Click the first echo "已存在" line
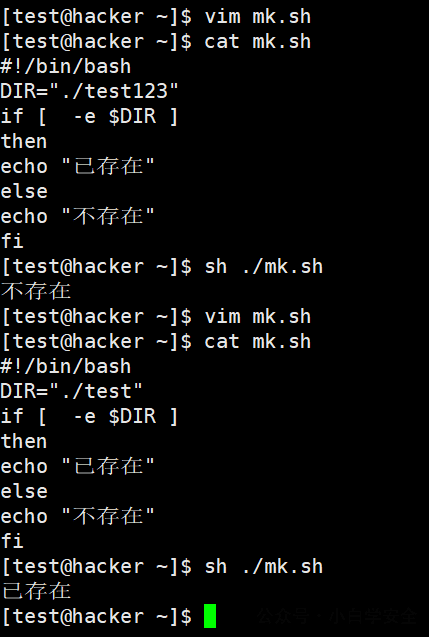429x637 pixels. 78,167
